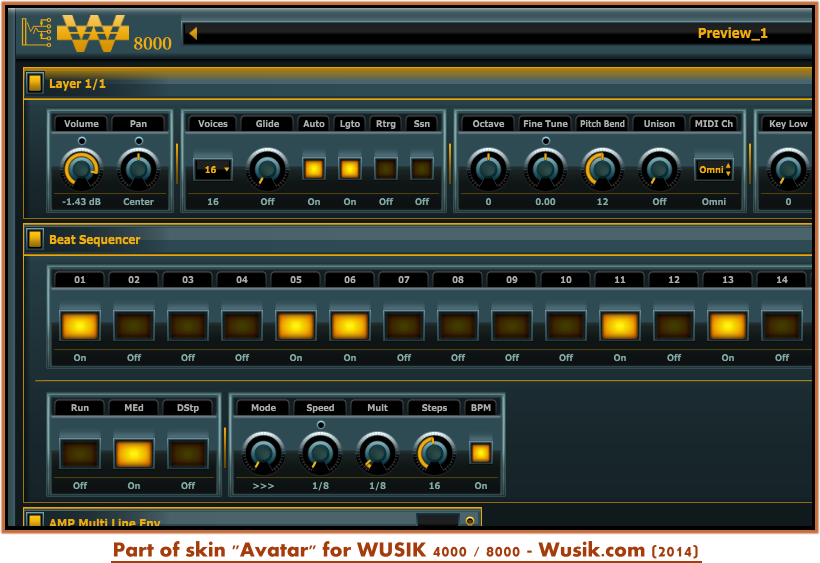The width and height of the screenshot is (820, 563).
Task: Enable the Ssn button
Action: [x=422, y=169]
